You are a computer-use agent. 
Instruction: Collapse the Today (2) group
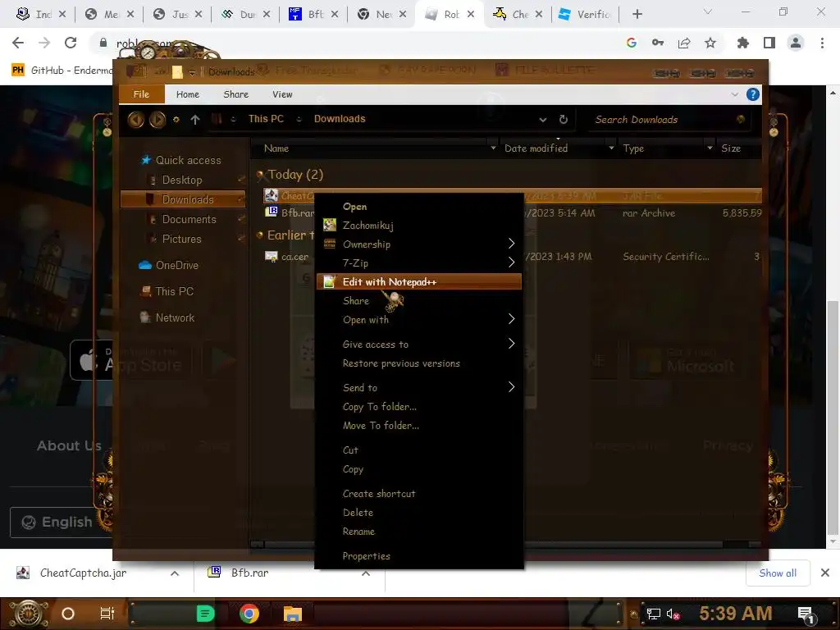[x=260, y=175]
